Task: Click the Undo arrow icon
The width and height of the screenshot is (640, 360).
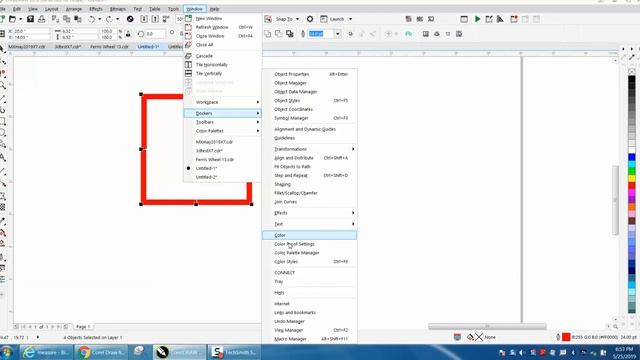Action: tap(92, 19)
